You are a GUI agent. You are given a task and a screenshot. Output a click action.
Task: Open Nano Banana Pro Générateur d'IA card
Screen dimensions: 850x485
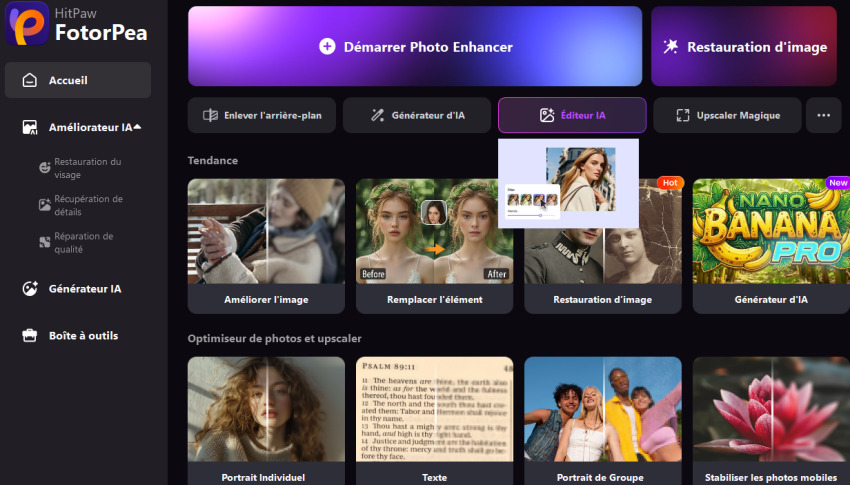(x=771, y=246)
